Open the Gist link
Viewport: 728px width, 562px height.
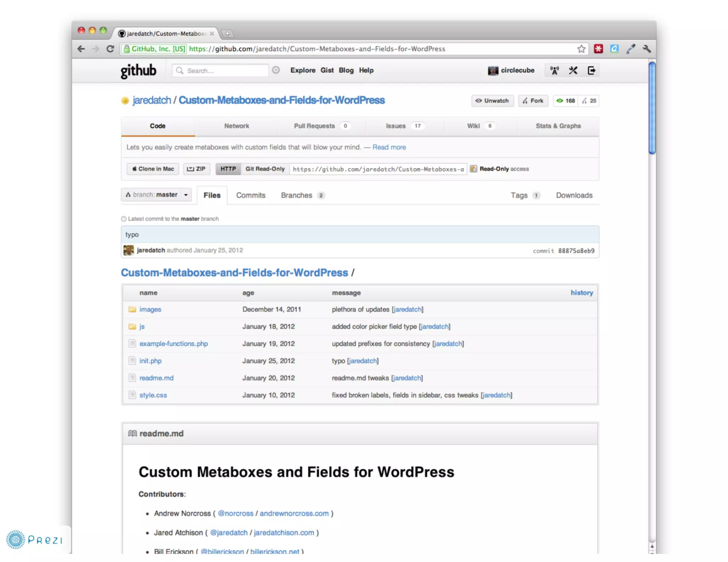point(327,70)
